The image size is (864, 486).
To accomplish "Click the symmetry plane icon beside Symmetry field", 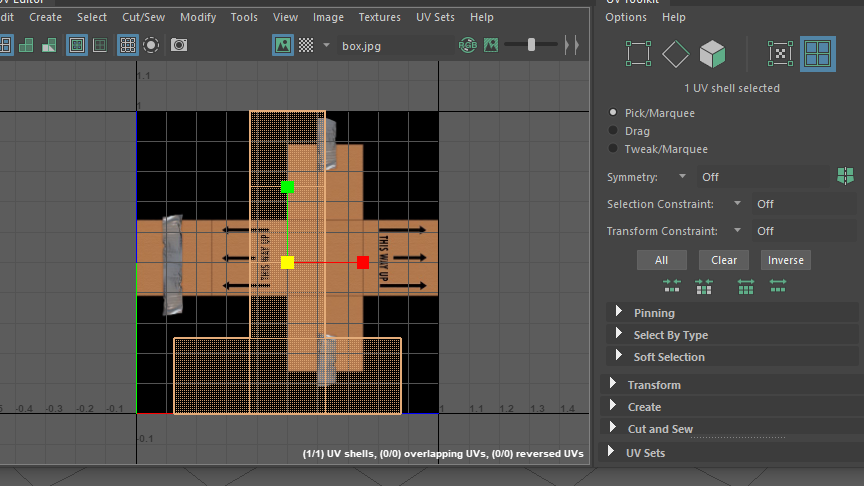I will [x=845, y=176].
